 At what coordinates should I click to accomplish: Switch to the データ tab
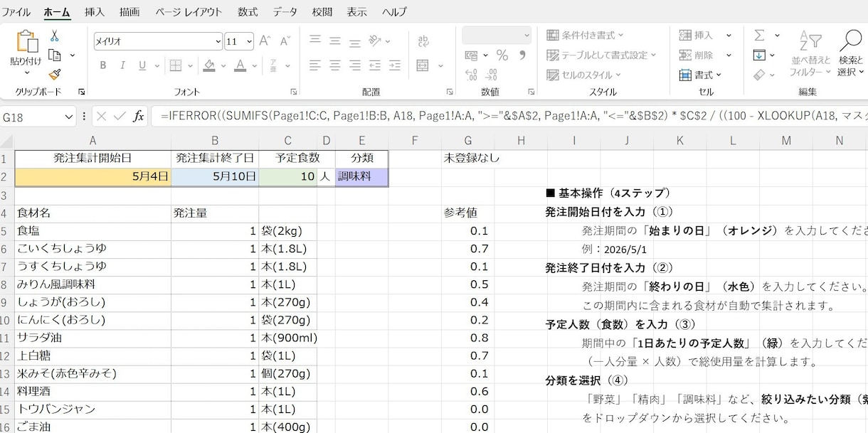tap(285, 12)
